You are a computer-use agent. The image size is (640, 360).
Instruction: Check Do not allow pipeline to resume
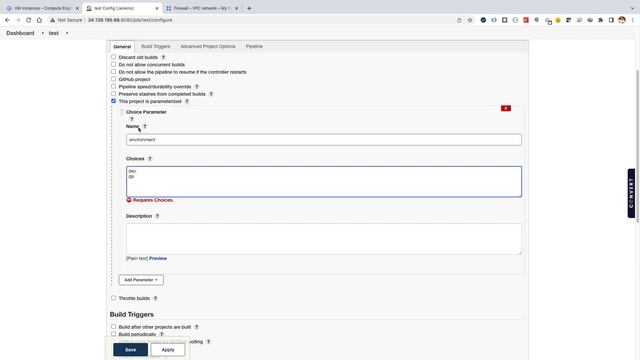tap(113, 72)
